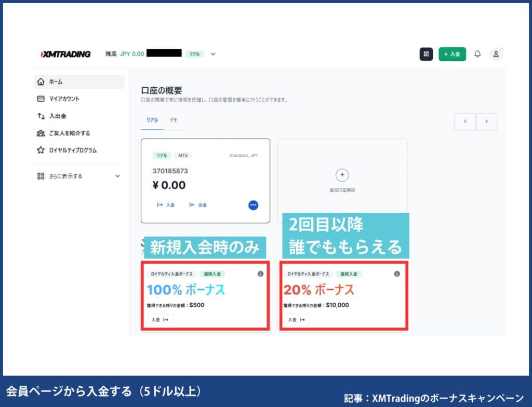
Task: Switch to the リアル accounts tab
Action: point(152,120)
